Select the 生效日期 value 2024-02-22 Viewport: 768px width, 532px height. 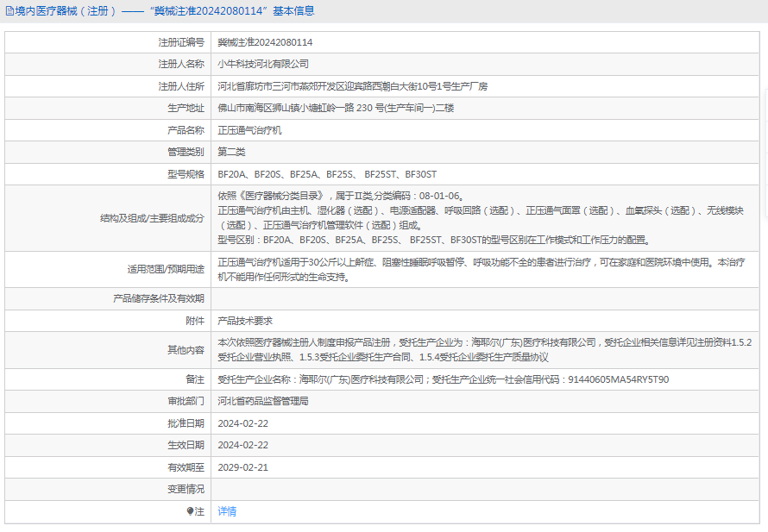(x=243, y=446)
